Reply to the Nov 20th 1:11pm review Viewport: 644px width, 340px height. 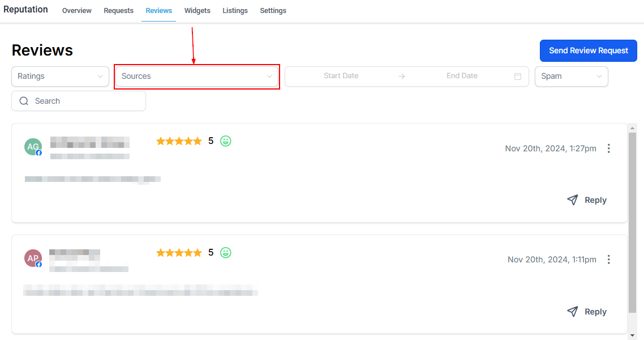587,312
